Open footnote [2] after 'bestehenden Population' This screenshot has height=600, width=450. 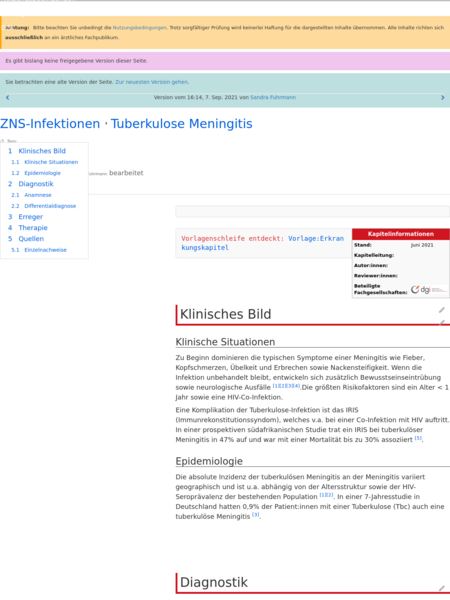[x=330, y=495]
